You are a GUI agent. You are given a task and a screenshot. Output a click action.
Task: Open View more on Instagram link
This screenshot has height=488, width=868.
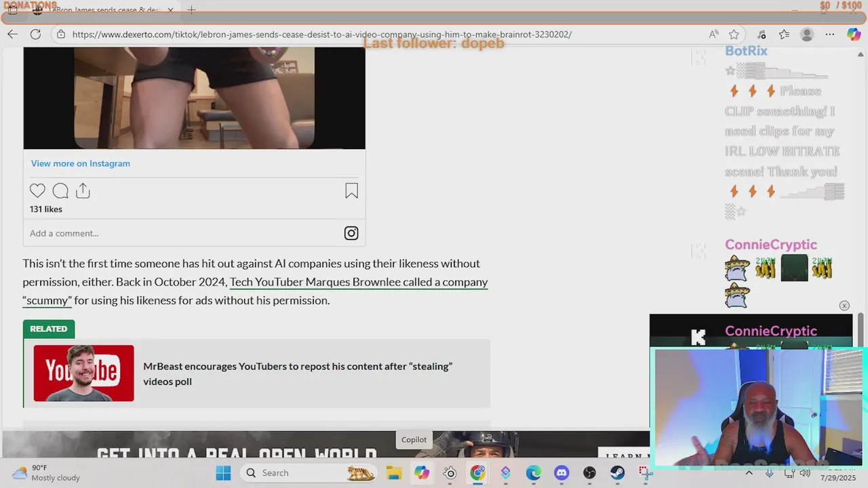pos(80,163)
